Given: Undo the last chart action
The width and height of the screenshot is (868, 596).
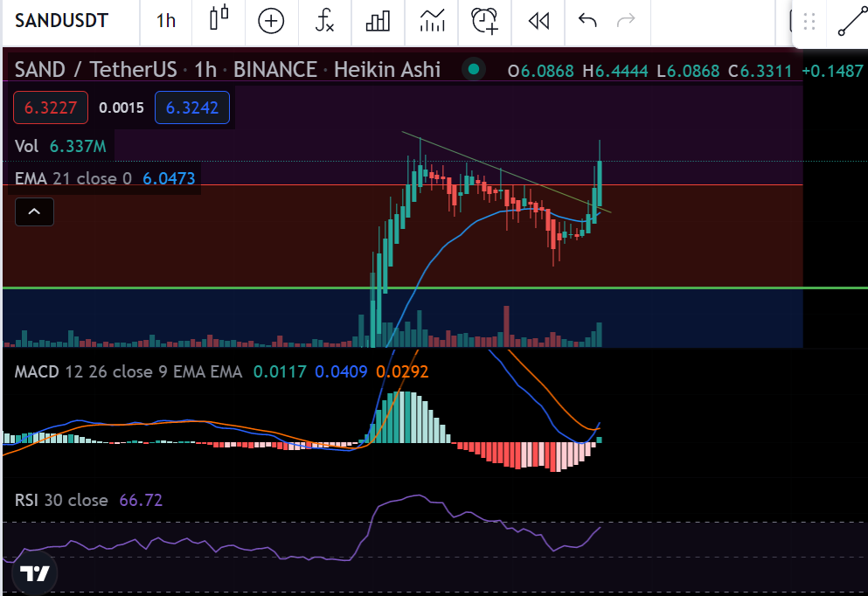Looking at the screenshot, I should 587,21.
